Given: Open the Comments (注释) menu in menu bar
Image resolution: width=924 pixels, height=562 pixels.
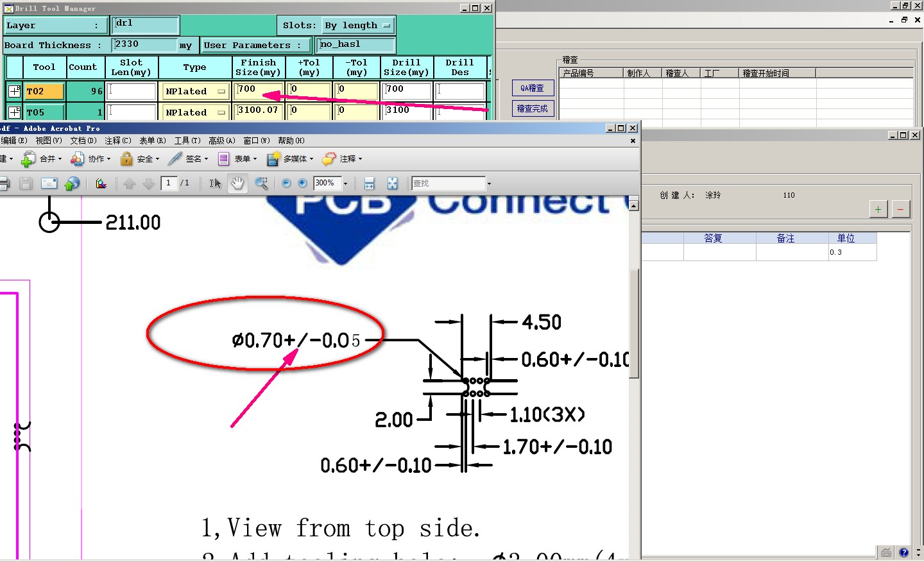Looking at the screenshot, I should coord(118,140).
